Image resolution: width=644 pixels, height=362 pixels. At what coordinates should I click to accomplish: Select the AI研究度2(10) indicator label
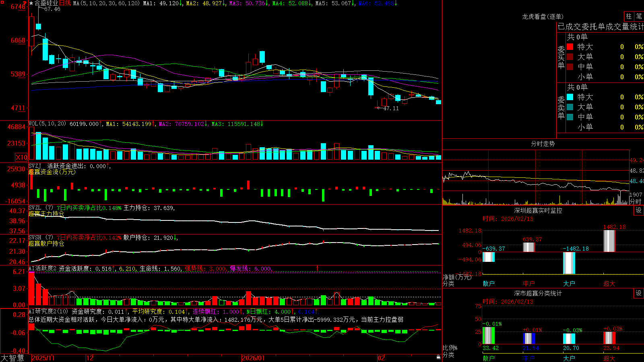[48, 312]
